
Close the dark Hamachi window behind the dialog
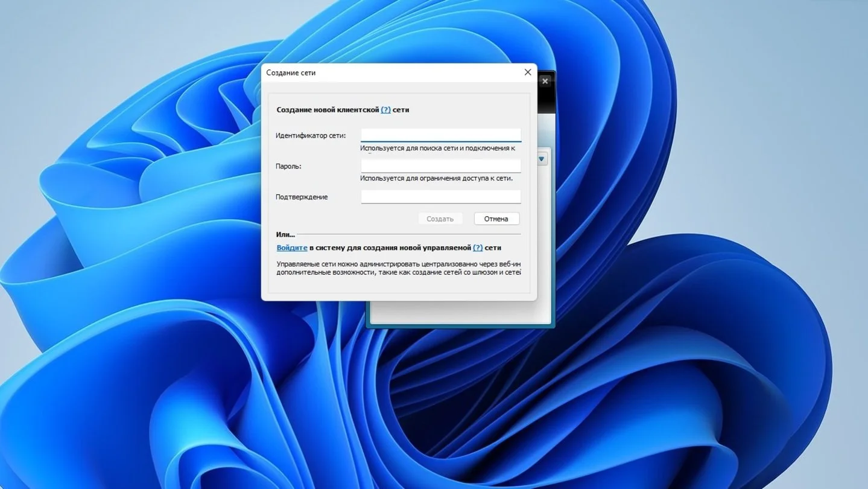click(x=545, y=81)
